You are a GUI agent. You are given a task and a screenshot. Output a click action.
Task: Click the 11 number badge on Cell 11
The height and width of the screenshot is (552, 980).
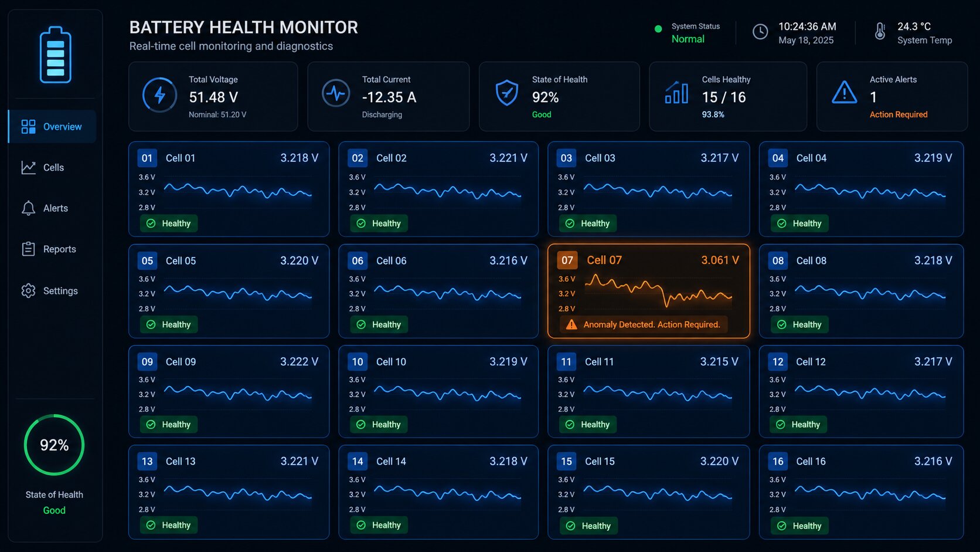tap(566, 362)
